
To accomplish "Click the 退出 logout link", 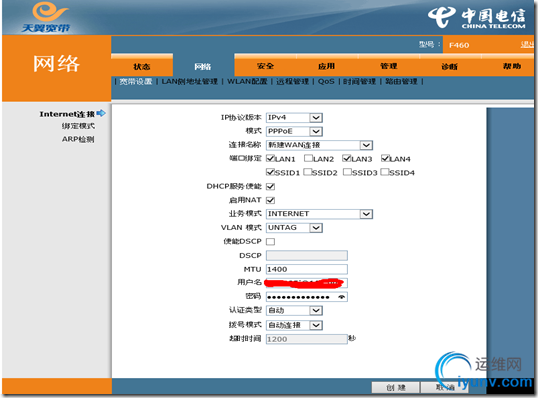I will pyautogui.click(x=527, y=45).
